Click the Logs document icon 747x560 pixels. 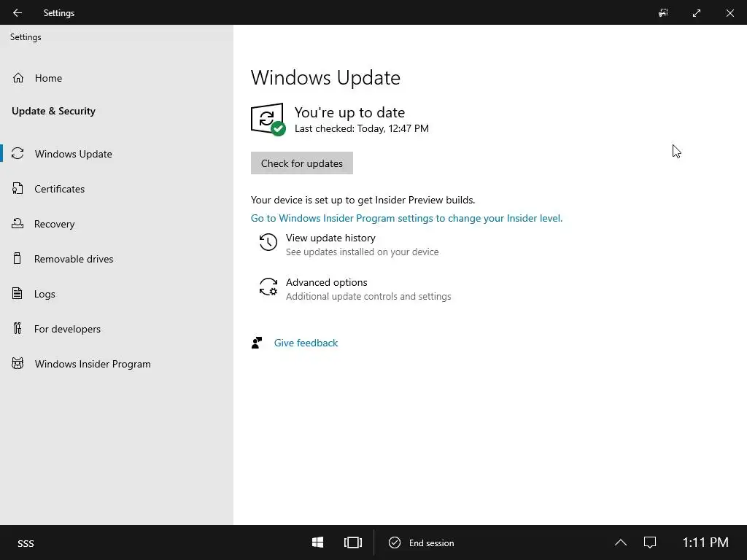(x=18, y=293)
